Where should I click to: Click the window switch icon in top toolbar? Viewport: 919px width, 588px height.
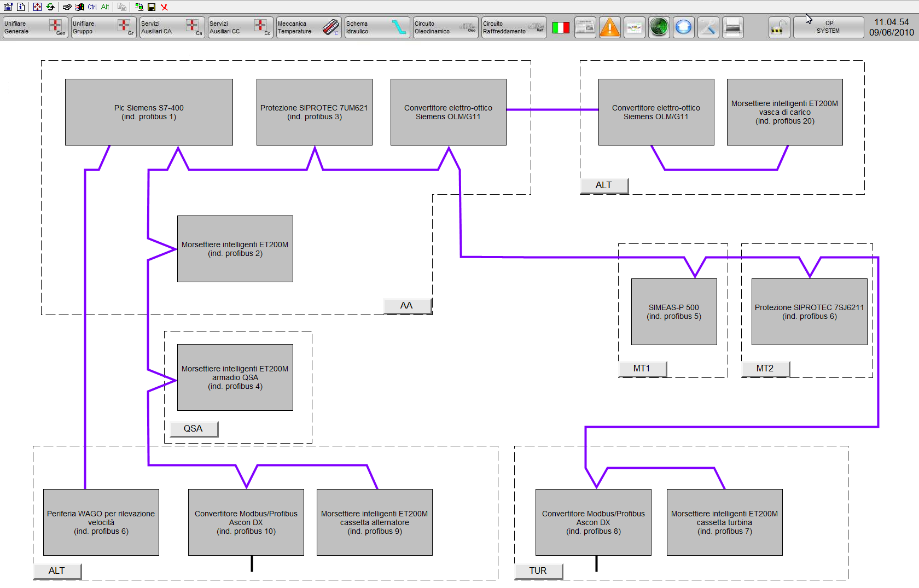click(x=139, y=7)
